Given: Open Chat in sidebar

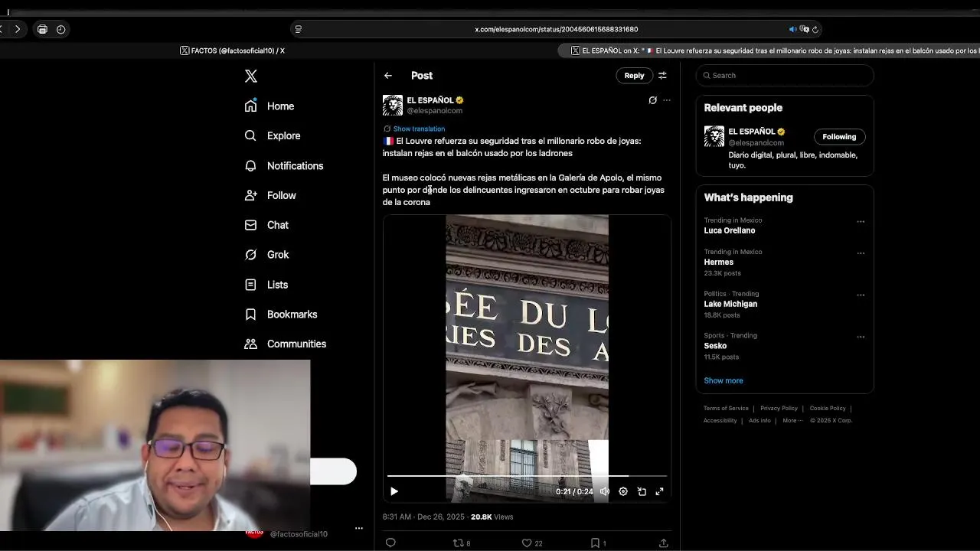Looking at the screenshot, I should point(266,225).
